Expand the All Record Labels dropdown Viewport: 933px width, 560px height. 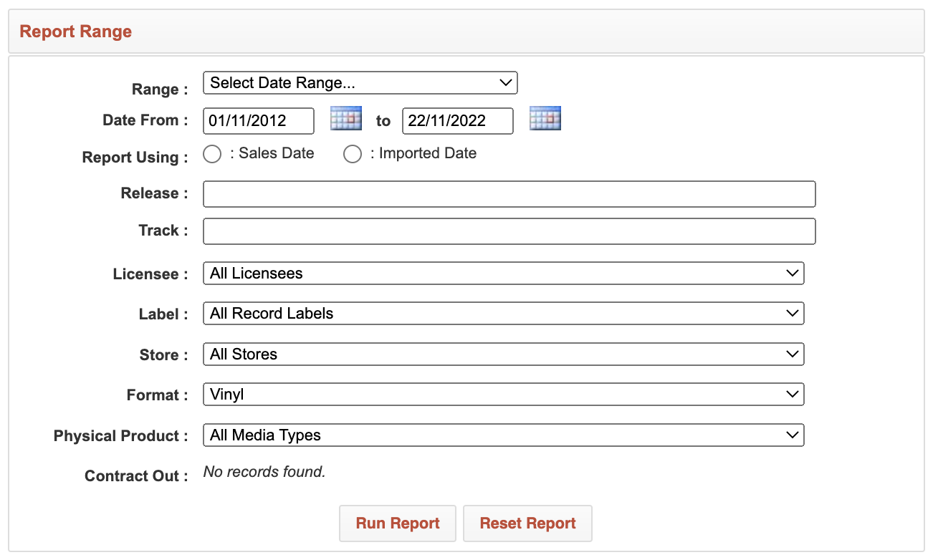click(504, 314)
